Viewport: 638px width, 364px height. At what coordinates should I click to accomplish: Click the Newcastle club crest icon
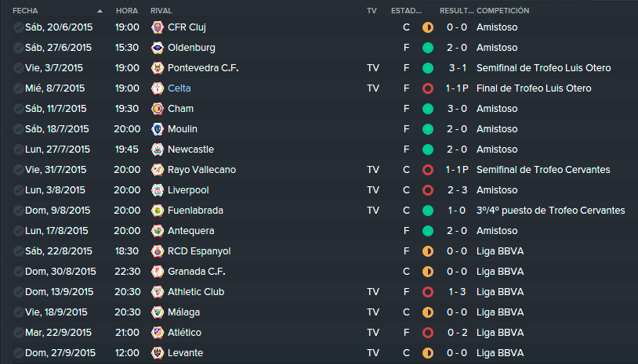[158, 149]
